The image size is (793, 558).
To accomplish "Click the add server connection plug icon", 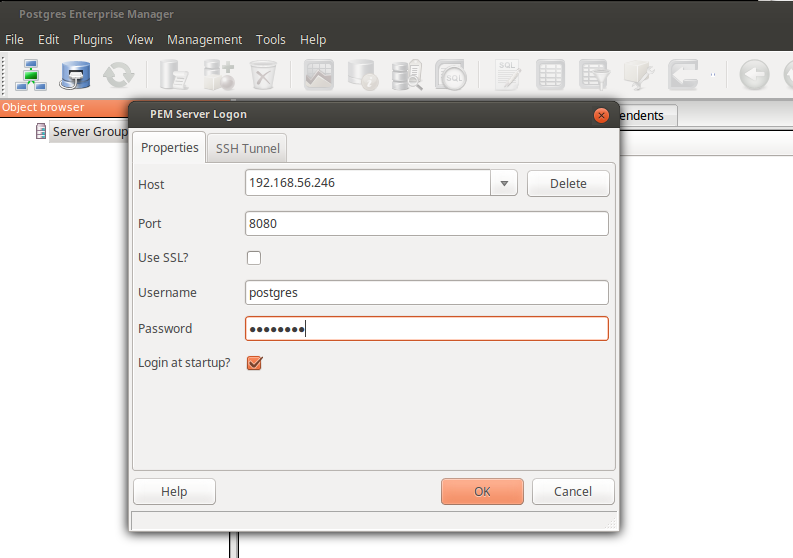I will click(75, 75).
